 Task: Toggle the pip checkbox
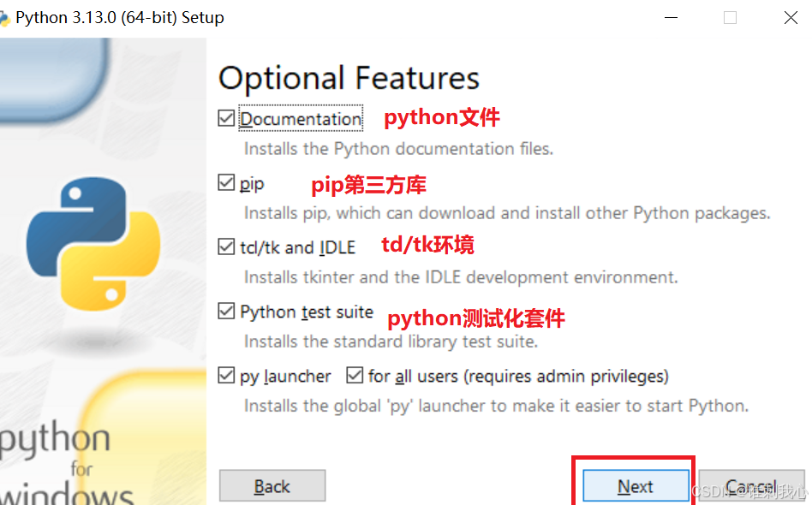point(226,182)
